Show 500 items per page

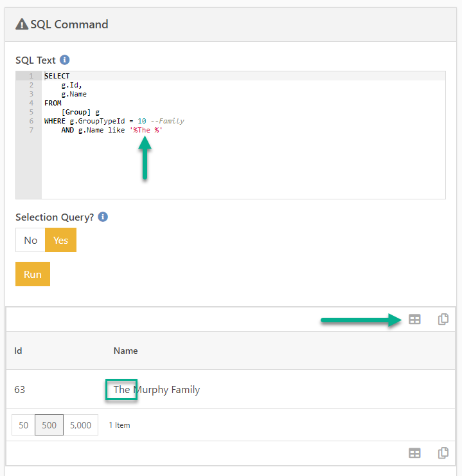[49, 425]
